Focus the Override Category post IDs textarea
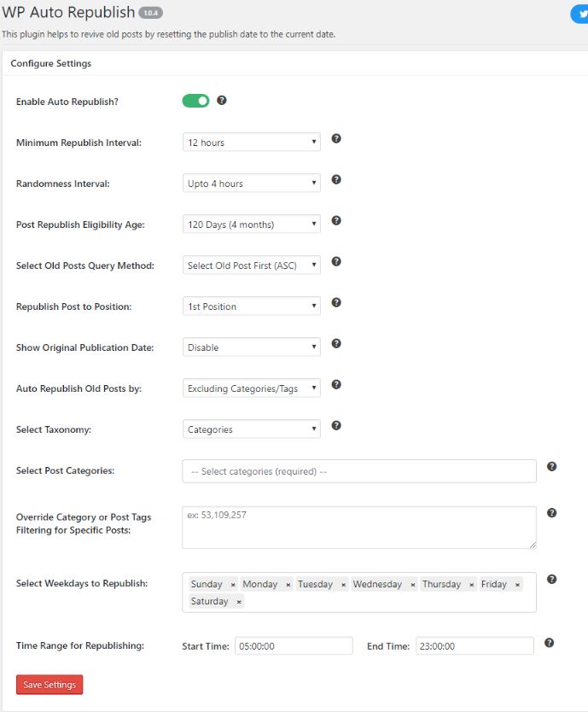Image resolution: width=588 pixels, height=712 pixels. click(x=359, y=528)
